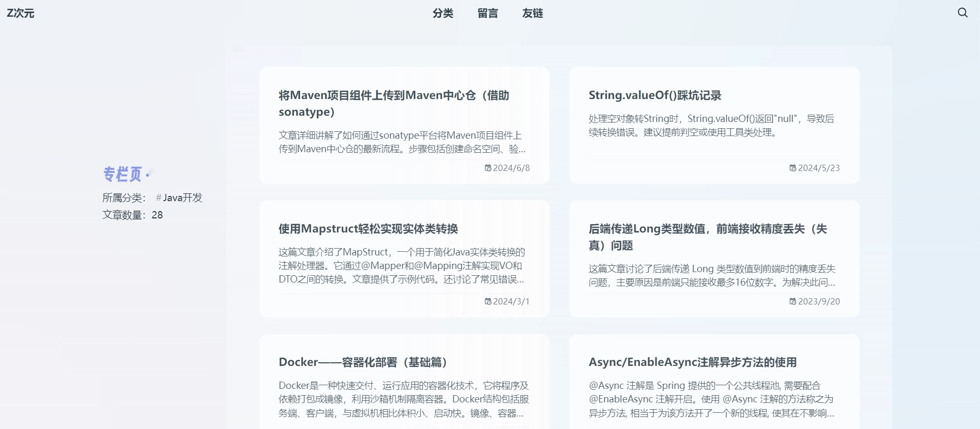Click the String.valueOf article summary text
The height and width of the screenshot is (429, 980).
click(711, 126)
